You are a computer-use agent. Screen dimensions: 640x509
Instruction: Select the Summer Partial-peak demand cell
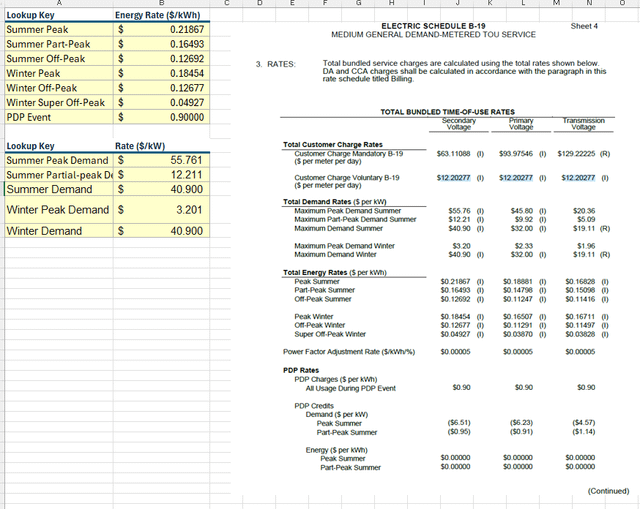point(59,175)
